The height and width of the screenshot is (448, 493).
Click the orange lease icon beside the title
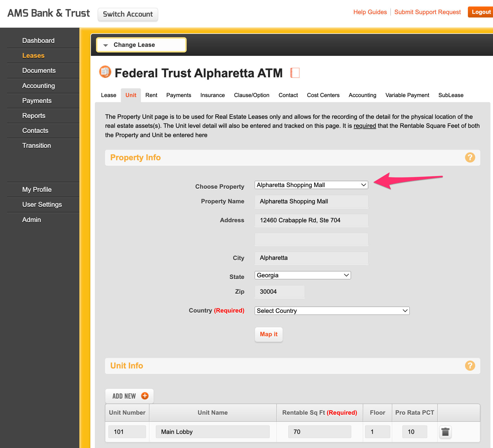tap(105, 72)
